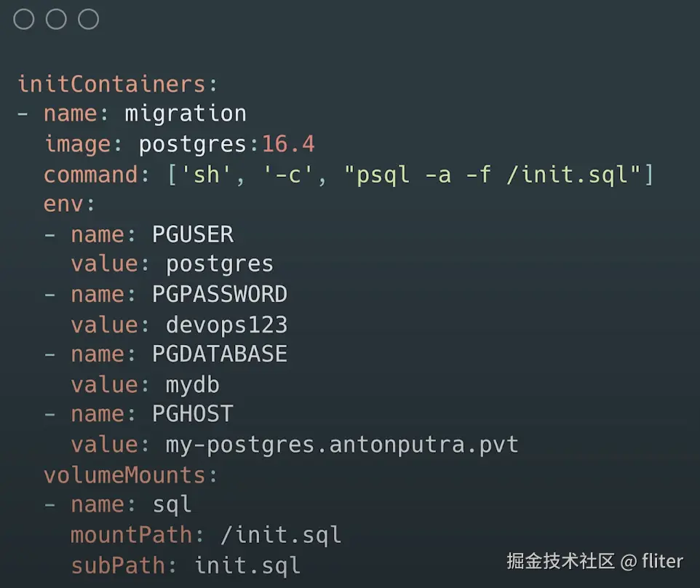Viewport: 700px width, 588px height.
Task: Click the PGHOST variable name
Action: tap(193, 414)
